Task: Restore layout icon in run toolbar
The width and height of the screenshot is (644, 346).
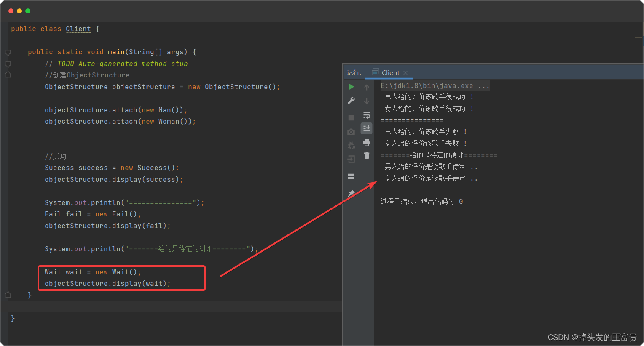Action: (351, 176)
